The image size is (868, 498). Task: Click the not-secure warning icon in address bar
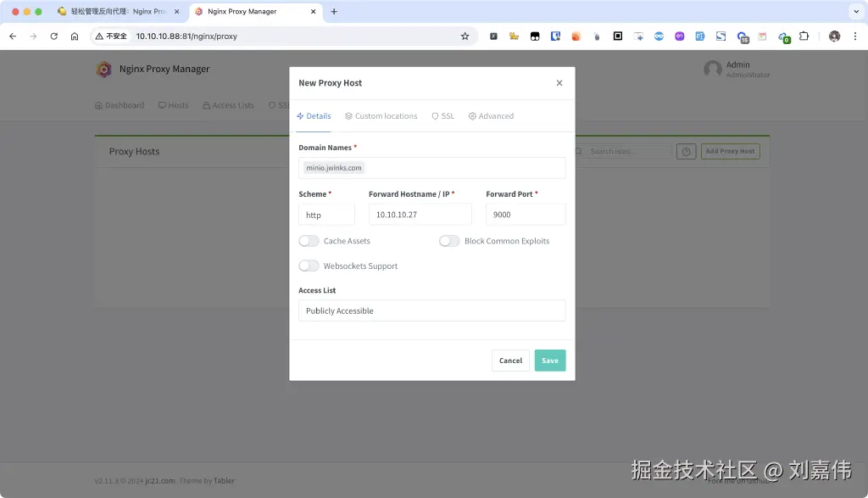pyautogui.click(x=99, y=36)
